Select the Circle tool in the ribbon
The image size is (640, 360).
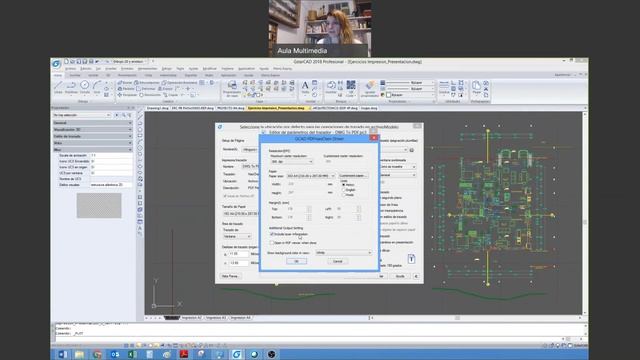[x=84, y=87]
